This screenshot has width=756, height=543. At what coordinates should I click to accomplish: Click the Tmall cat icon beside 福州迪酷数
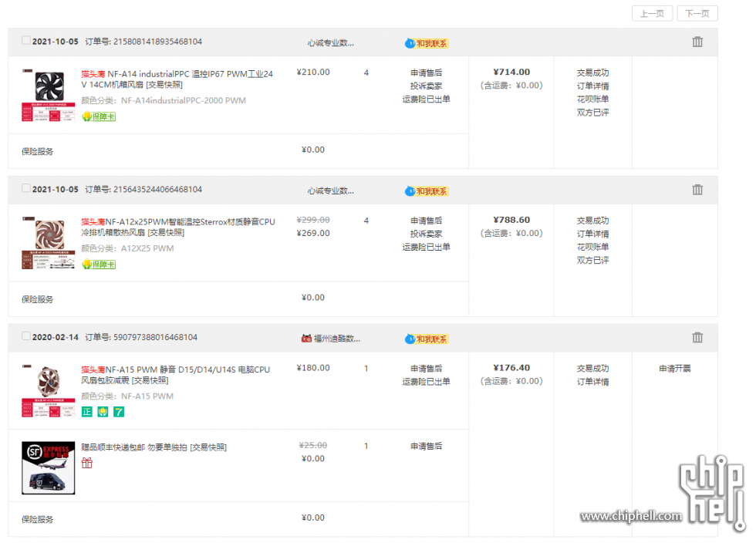coord(306,339)
